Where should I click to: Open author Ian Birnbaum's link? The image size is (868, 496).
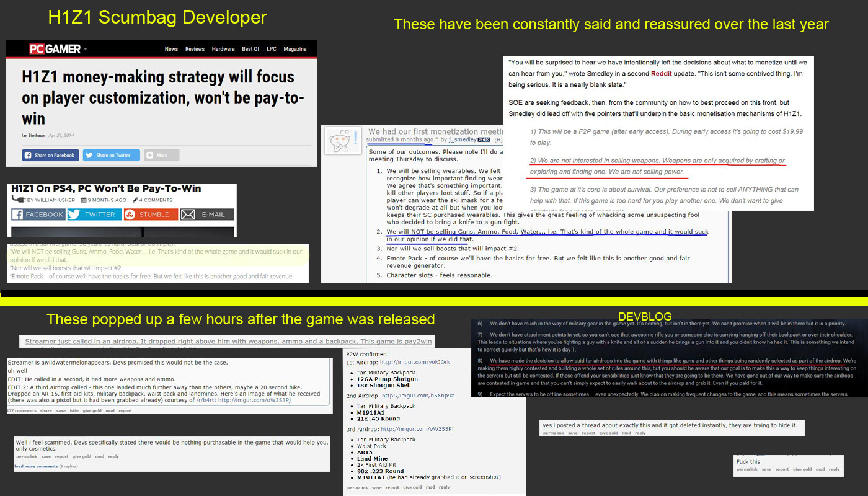[x=35, y=135]
